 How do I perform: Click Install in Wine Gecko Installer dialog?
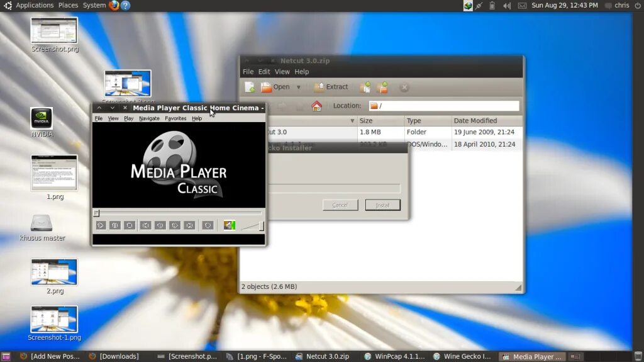click(382, 205)
